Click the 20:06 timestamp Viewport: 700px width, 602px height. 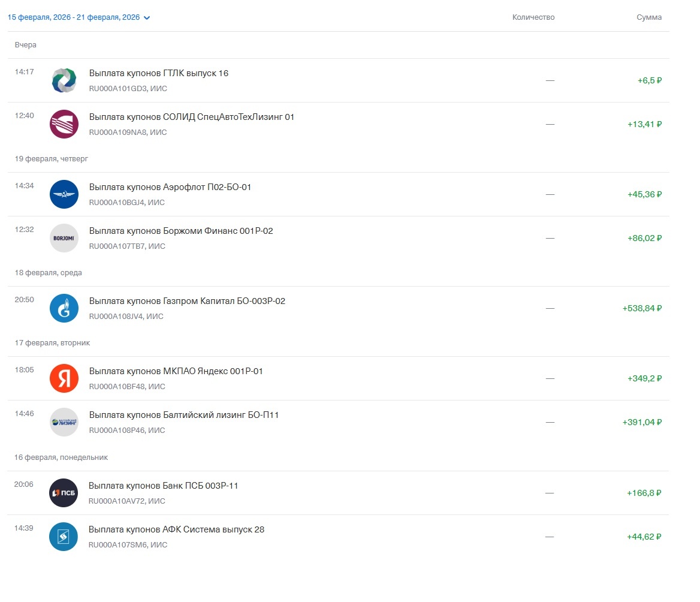pyautogui.click(x=23, y=484)
